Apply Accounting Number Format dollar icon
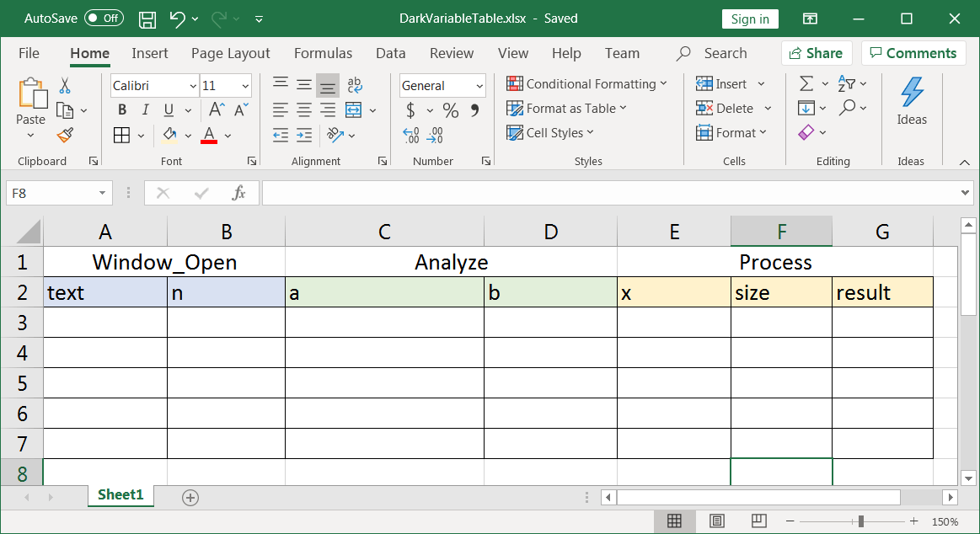980x534 pixels. coord(410,110)
